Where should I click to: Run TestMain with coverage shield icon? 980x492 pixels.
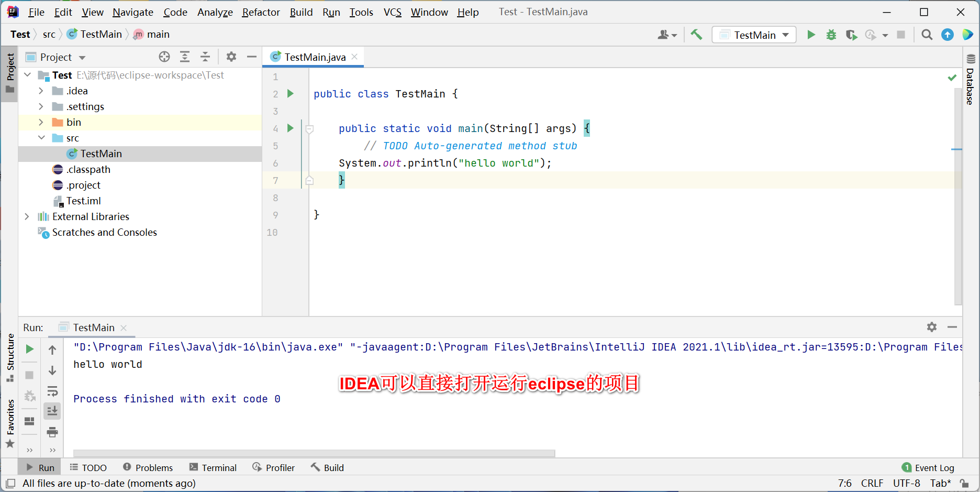(851, 35)
